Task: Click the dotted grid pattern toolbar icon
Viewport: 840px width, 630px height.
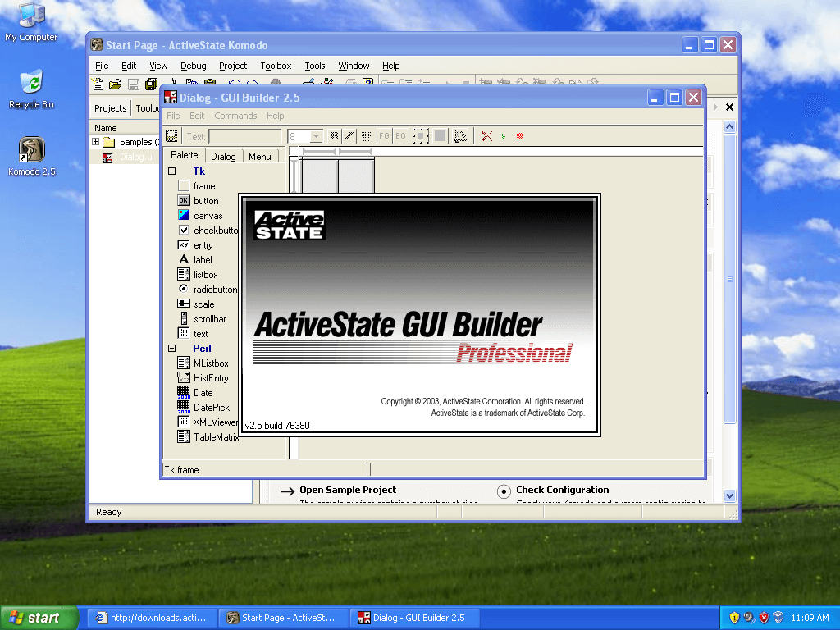Action: pos(367,136)
